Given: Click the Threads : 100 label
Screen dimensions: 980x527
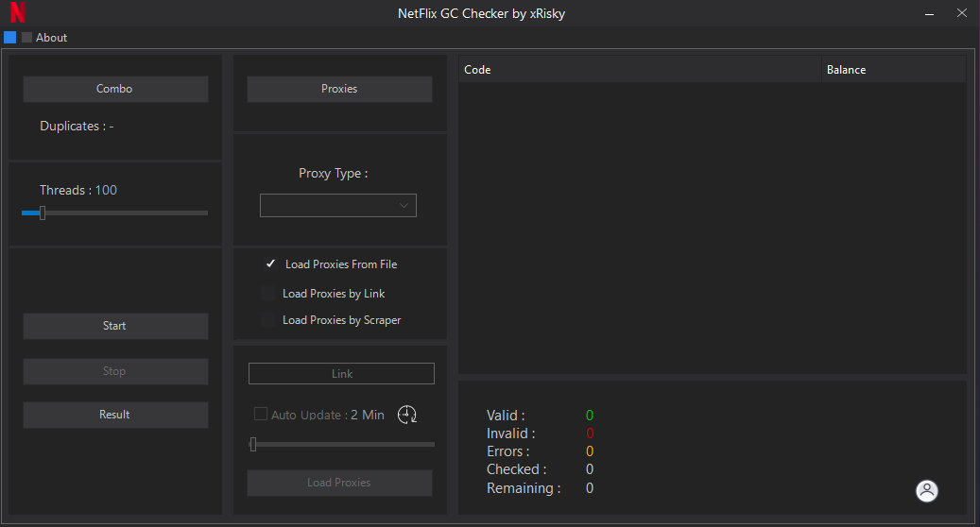Looking at the screenshot, I should point(78,191).
